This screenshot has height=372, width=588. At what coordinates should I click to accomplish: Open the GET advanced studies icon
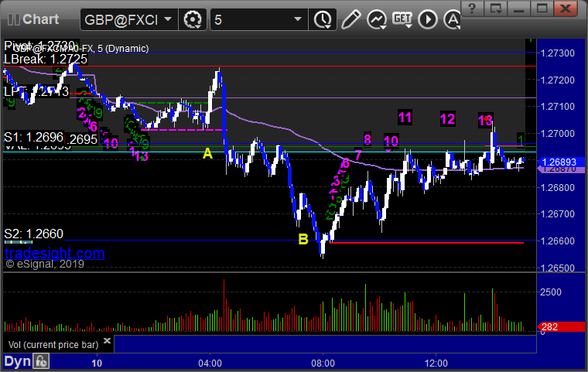pyautogui.click(x=402, y=19)
